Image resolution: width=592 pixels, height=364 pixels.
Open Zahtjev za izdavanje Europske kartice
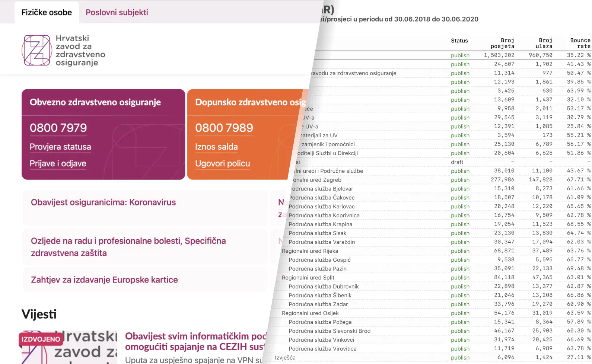(x=104, y=280)
